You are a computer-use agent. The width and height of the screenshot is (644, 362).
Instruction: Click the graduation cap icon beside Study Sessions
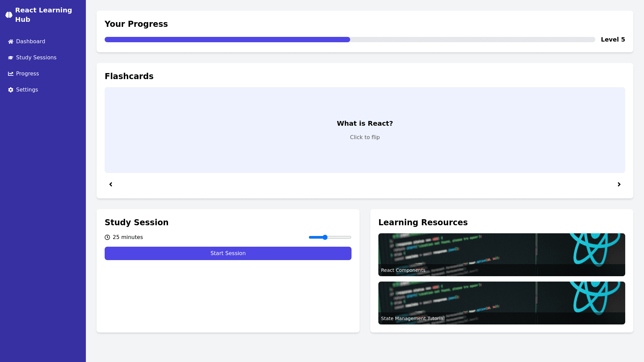tap(11, 58)
